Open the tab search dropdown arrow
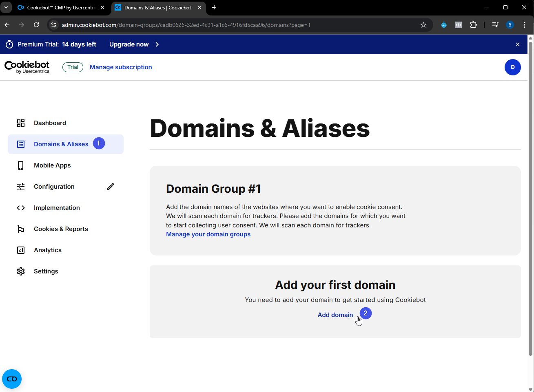534x392 pixels. [x=6, y=7]
